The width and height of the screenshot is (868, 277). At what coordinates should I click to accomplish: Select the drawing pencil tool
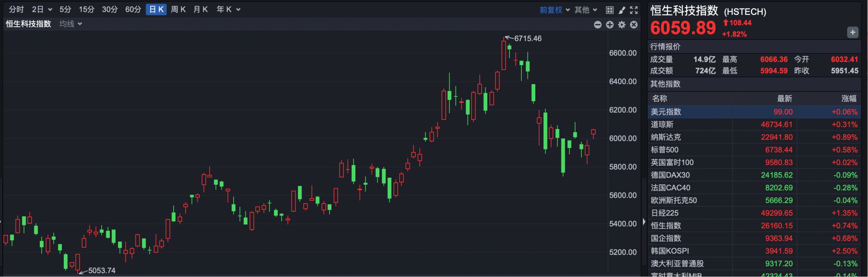622,10
